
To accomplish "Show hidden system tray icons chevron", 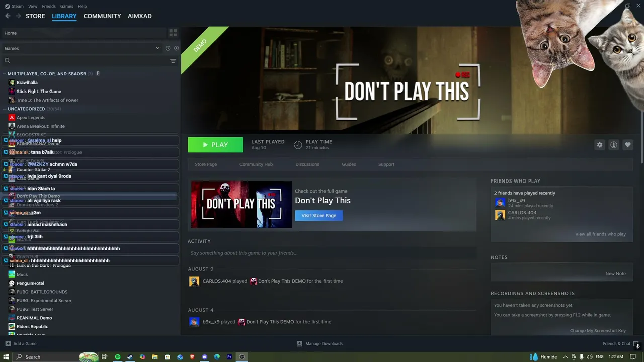I will coord(566,357).
